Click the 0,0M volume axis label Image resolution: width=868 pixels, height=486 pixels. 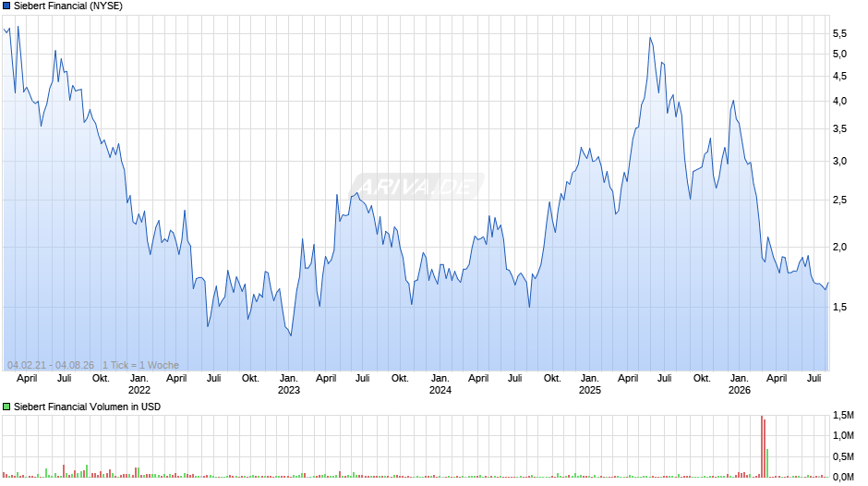tap(843, 477)
